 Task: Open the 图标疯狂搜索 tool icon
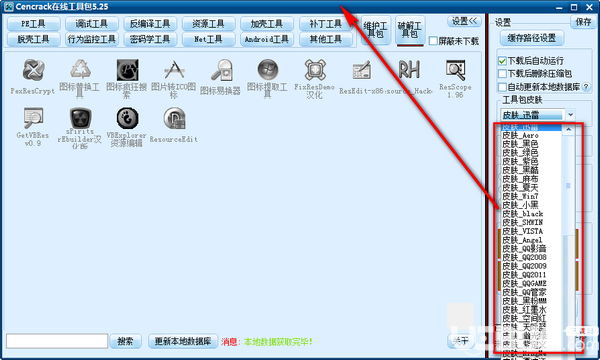(x=127, y=70)
